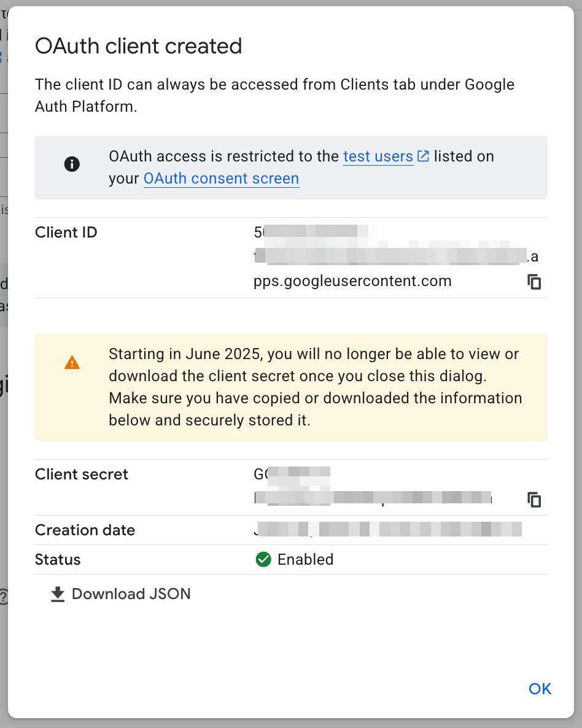Click the "Client ID" label
Image resolution: width=582 pixels, height=728 pixels.
pyautogui.click(x=66, y=232)
